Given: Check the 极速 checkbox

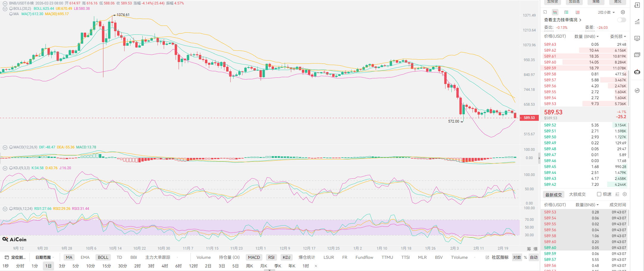Looking at the screenshot, I should point(599,194).
